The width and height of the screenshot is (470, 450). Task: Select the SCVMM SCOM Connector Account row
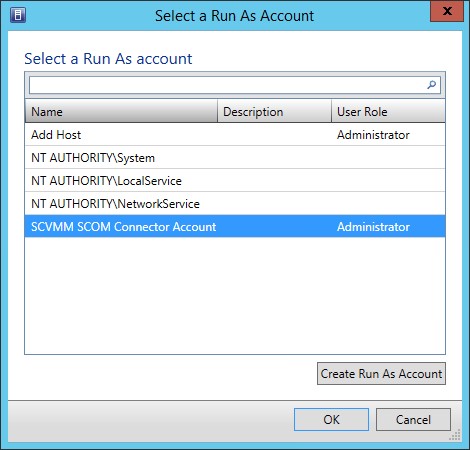pos(235,227)
